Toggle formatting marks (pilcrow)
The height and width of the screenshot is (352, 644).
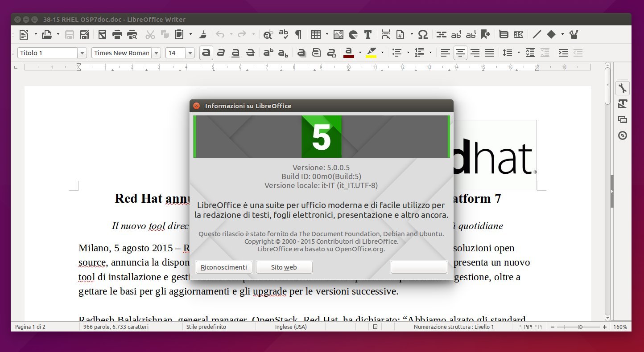click(x=298, y=34)
